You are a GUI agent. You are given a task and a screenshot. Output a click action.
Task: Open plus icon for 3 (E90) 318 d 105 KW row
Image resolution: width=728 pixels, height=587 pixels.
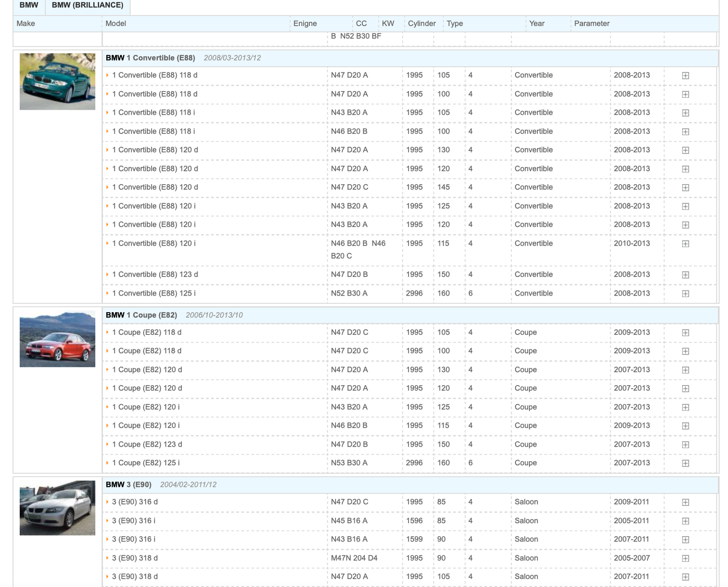[685, 577]
